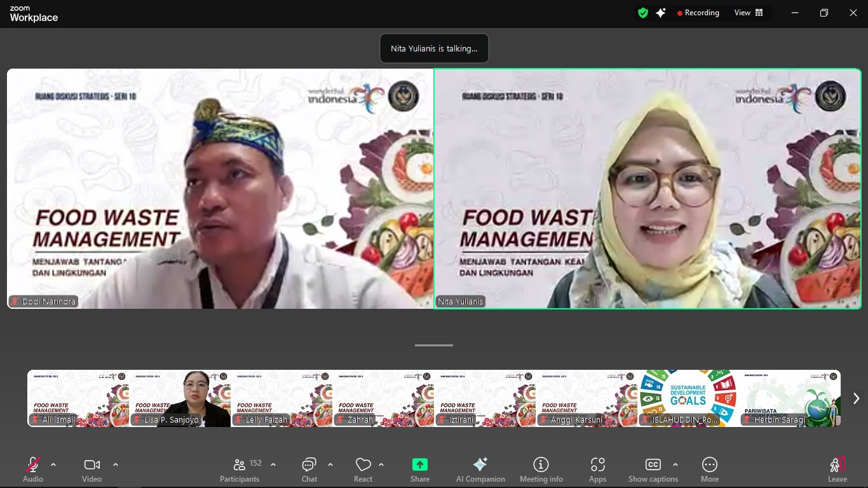
Task: Leave the meeting
Action: pyautogui.click(x=837, y=470)
